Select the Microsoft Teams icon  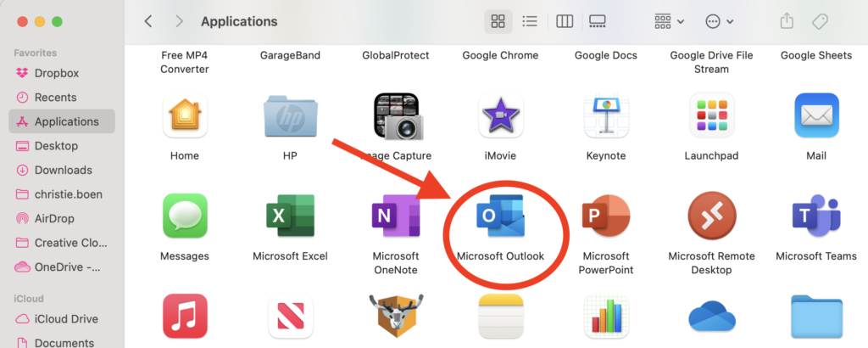tap(816, 216)
